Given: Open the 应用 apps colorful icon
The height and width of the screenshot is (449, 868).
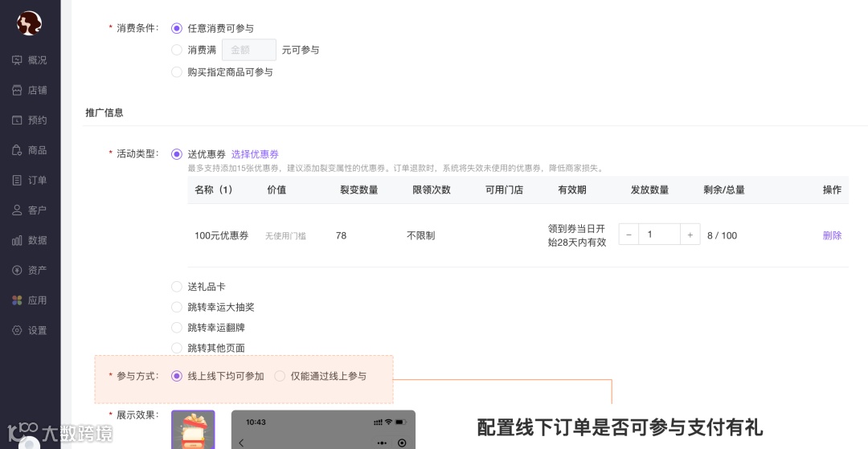Looking at the screenshot, I should tap(17, 300).
